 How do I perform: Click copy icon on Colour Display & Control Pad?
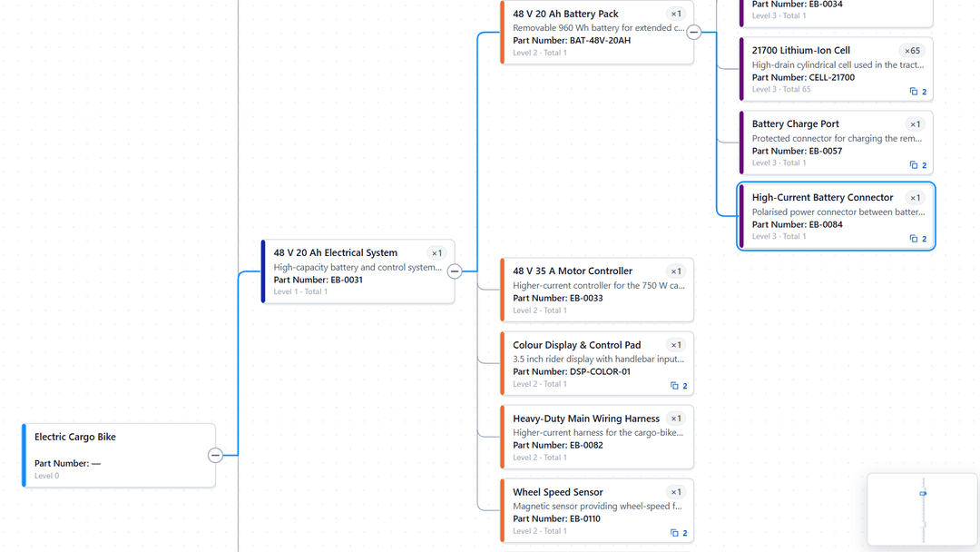pyautogui.click(x=678, y=386)
